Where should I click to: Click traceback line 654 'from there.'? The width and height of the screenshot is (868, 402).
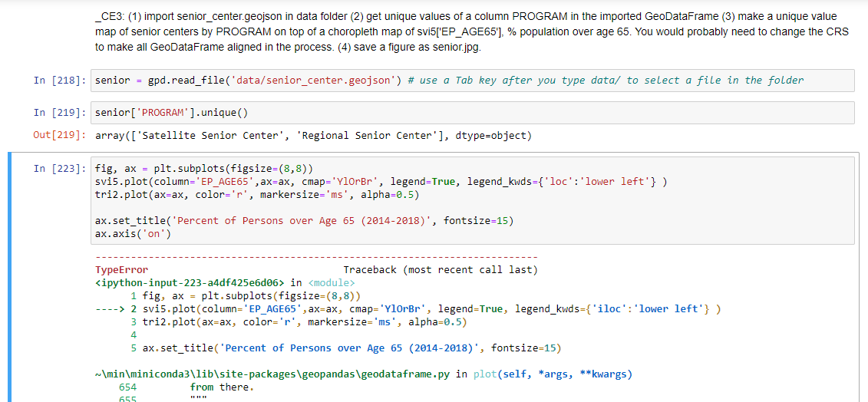tap(186, 387)
